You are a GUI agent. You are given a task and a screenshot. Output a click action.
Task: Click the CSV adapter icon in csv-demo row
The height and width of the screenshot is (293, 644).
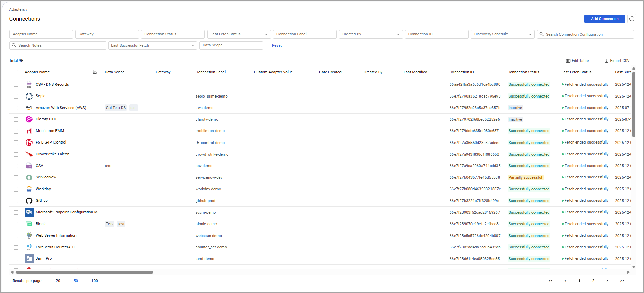click(x=29, y=166)
